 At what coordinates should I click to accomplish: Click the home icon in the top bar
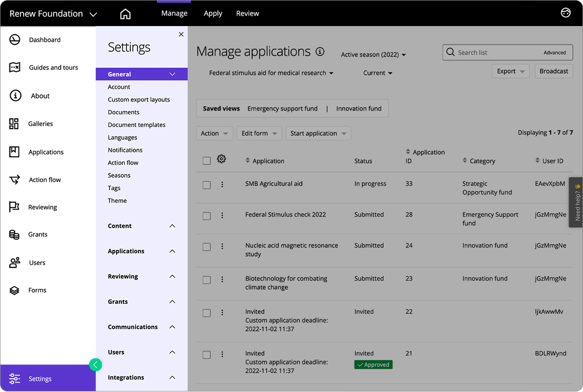125,13
